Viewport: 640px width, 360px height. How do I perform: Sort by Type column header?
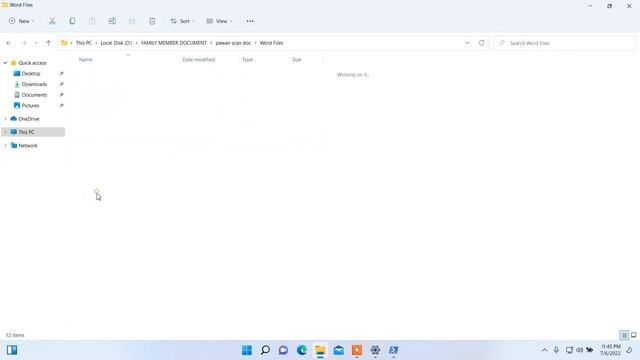coord(247,60)
